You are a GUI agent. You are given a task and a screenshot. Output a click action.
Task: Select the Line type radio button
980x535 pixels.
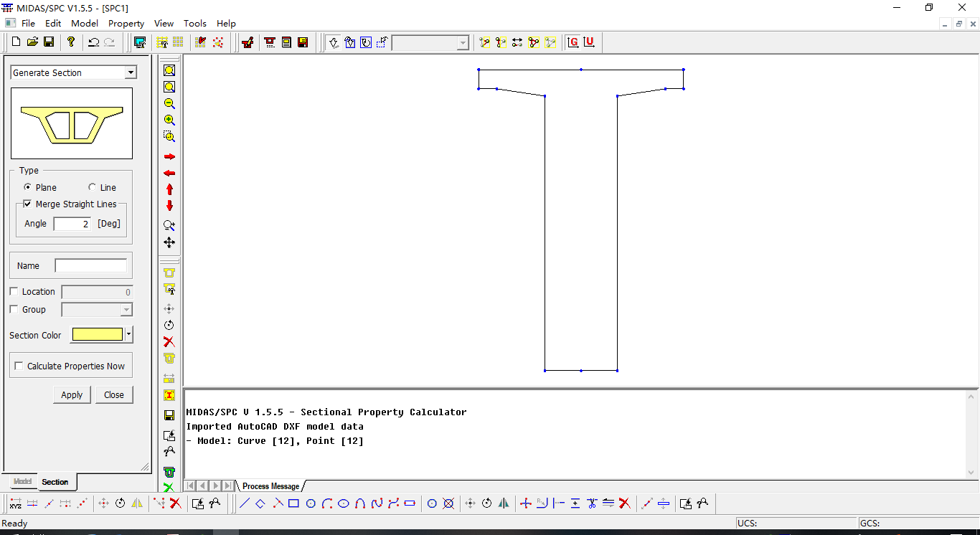coord(93,187)
